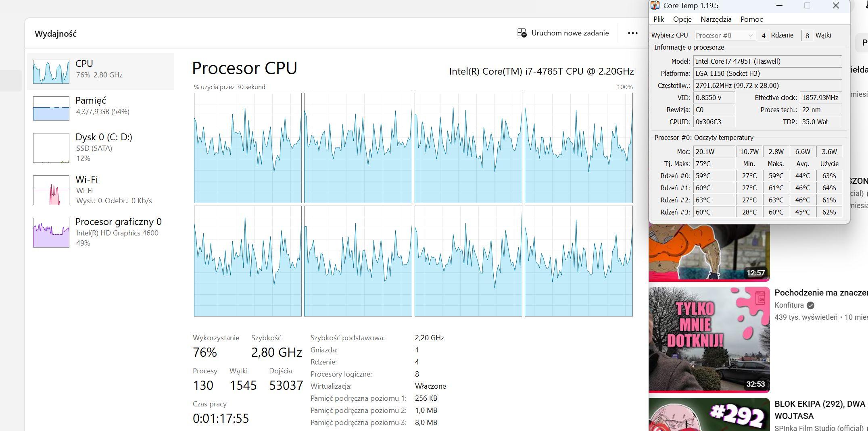Click the Model field showing Intel Core i7 4785T
Screen dimensions: 868x431
768,61
